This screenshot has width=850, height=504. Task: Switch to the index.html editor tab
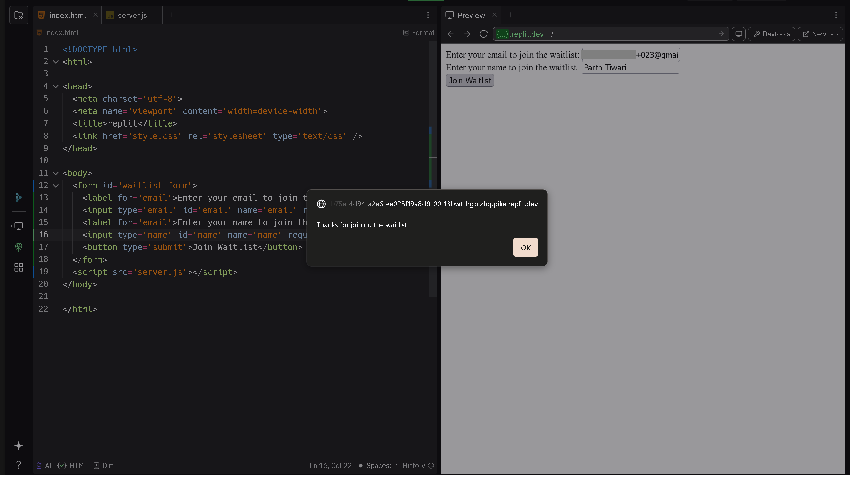(67, 15)
